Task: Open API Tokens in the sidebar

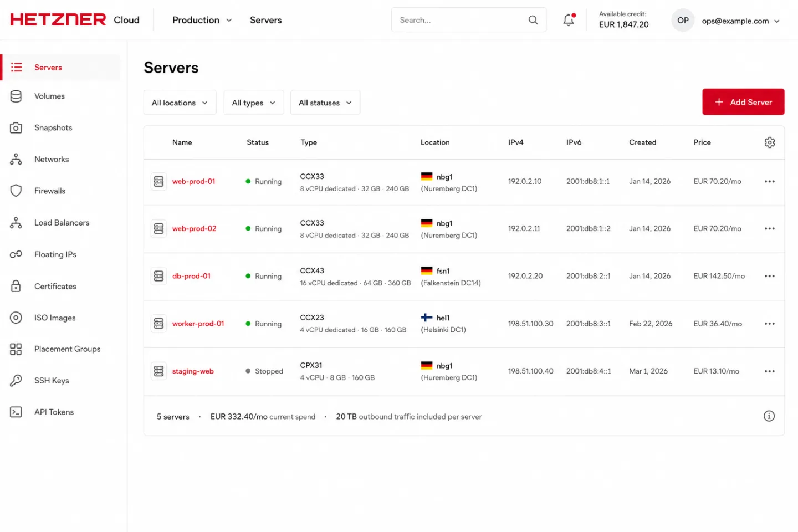Action: tap(54, 412)
